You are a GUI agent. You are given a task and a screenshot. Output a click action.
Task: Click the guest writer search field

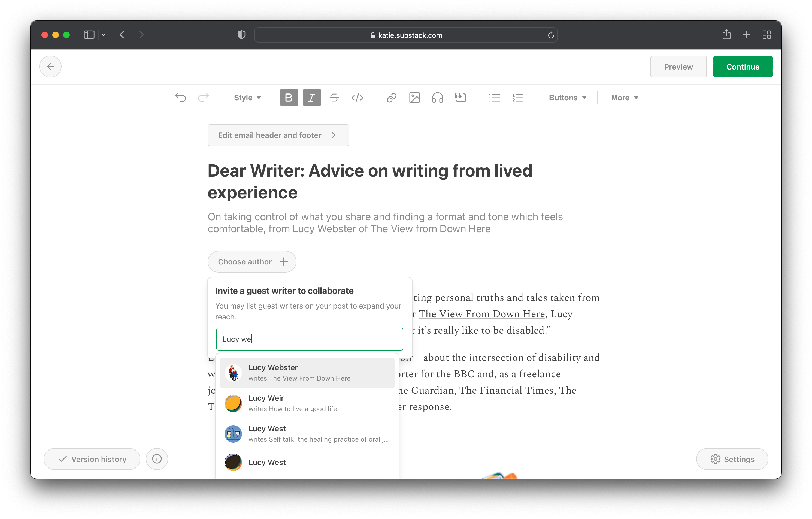click(309, 339)
